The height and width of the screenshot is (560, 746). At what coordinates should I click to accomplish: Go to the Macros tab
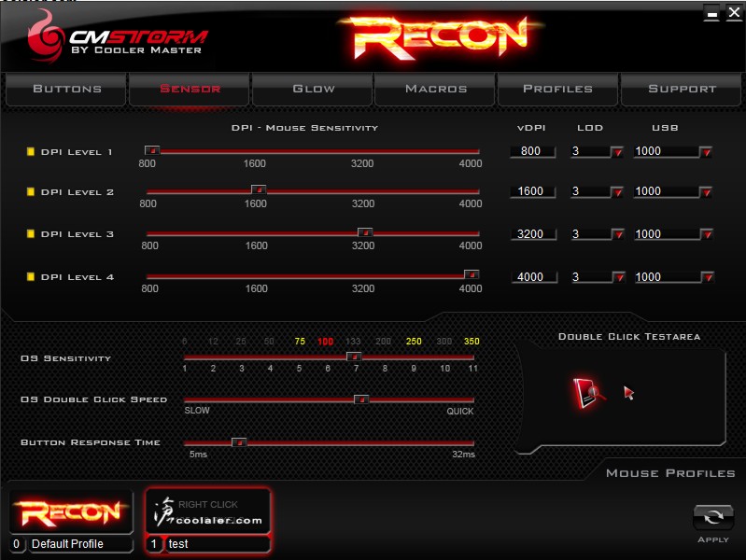[x=436, y=89]
